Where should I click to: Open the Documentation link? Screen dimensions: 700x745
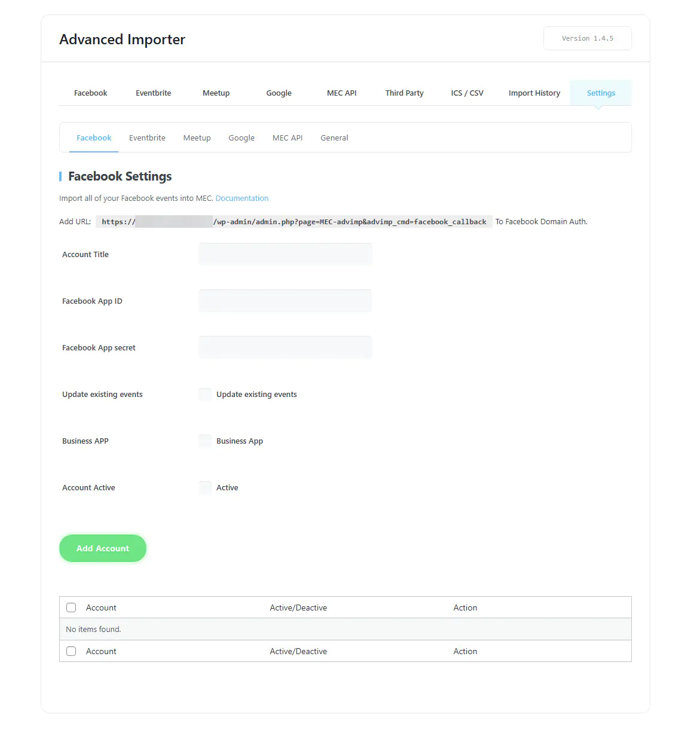[242, 199]
